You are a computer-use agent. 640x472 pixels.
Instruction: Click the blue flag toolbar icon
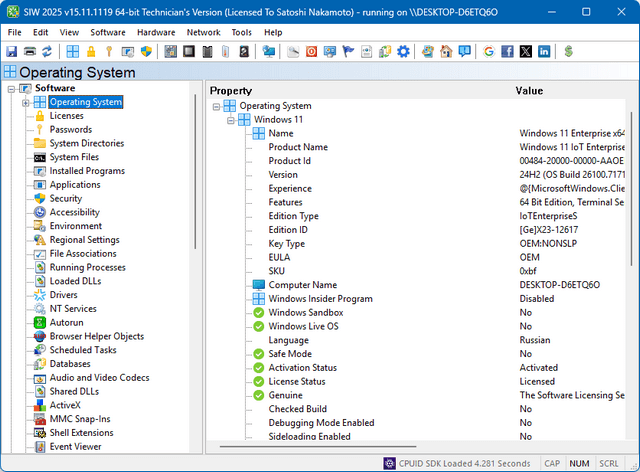click(348, 51)
